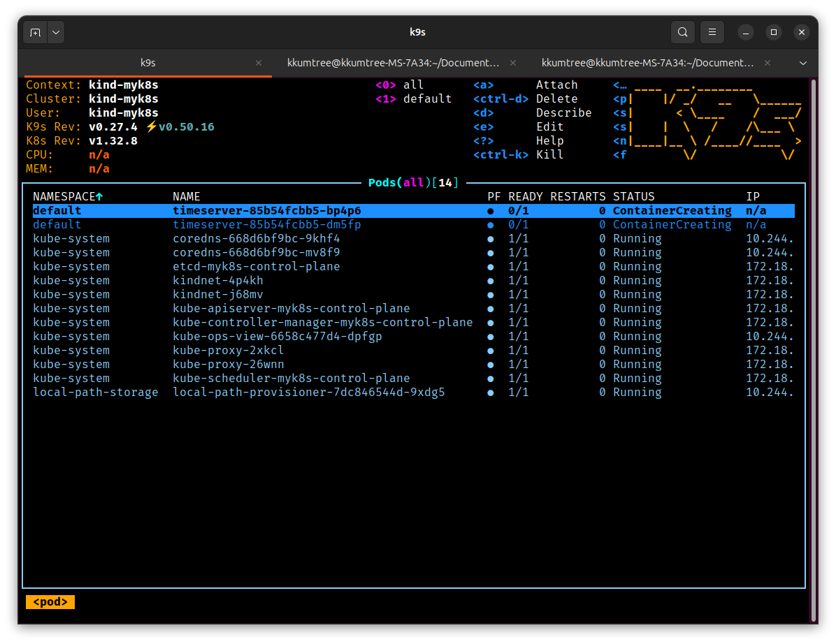Click the NAMESPACE column header
The height and width of the screenshot is (644, 836).
pos(68,196)
